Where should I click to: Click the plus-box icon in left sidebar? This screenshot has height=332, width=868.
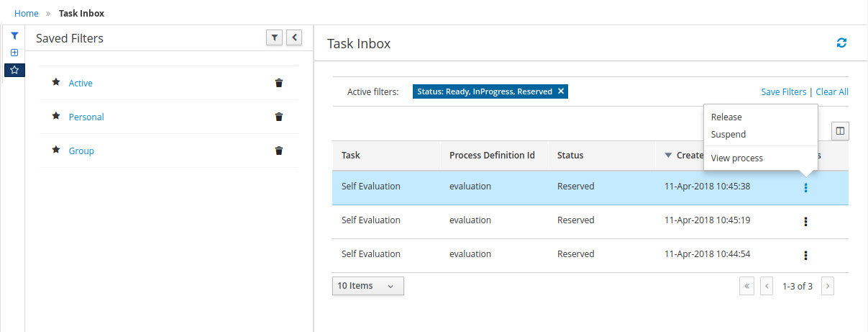click(x=14, y=53)
